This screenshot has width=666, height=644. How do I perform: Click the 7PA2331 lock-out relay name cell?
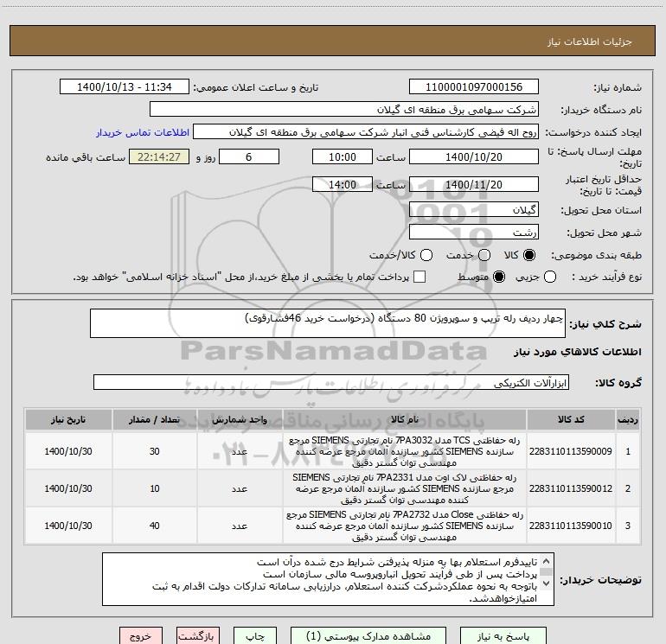coord(405,488)
